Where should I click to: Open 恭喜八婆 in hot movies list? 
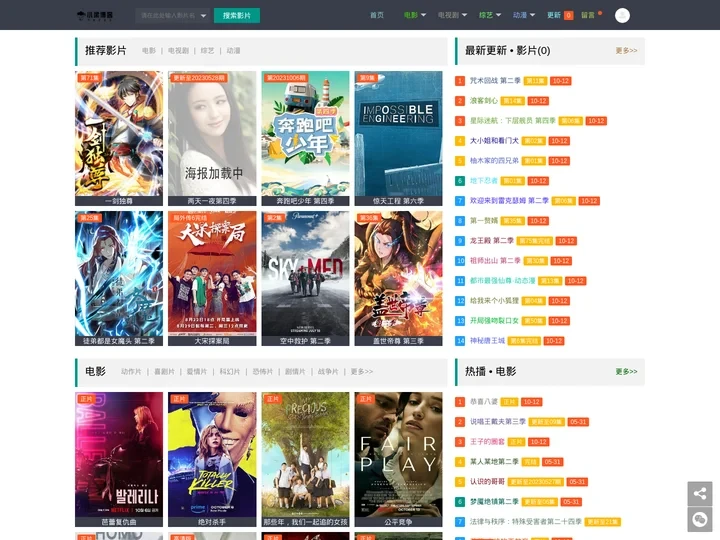click(x=484, y=402)
